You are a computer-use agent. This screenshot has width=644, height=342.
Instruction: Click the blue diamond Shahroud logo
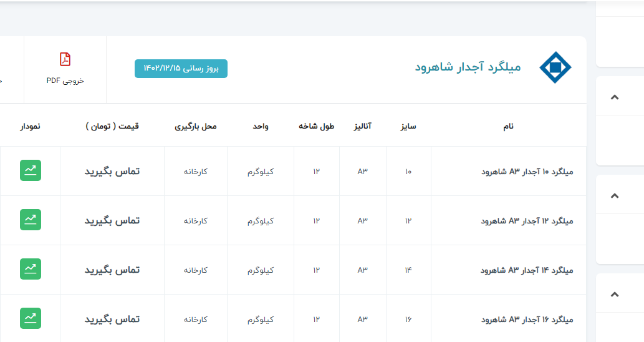click(555, 67)
